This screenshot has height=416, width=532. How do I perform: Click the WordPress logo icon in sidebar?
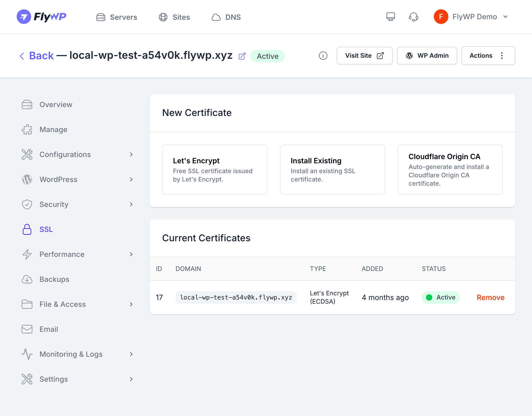pyautogui.click(x=27, y=179)
